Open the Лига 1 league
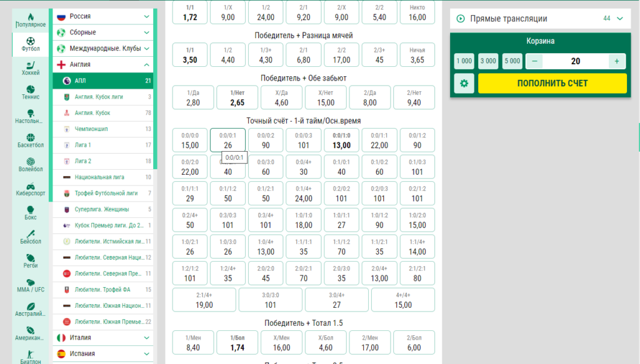 pos(103,145)
